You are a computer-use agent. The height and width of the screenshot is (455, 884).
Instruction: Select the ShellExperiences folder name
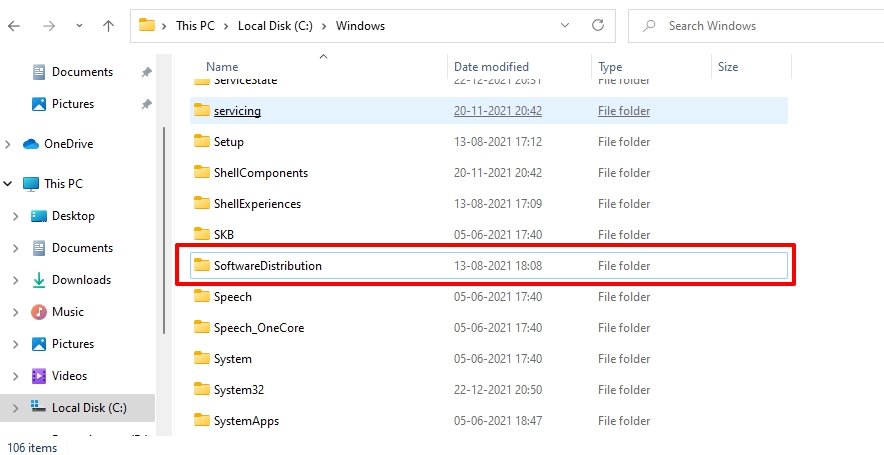pyautogui.click(x=258, y=204)
